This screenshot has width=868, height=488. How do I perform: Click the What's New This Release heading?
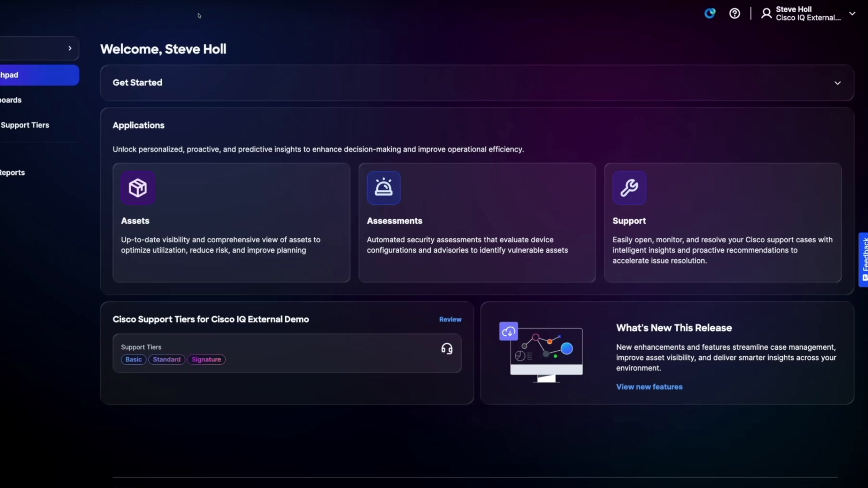(x=674, y=328)
